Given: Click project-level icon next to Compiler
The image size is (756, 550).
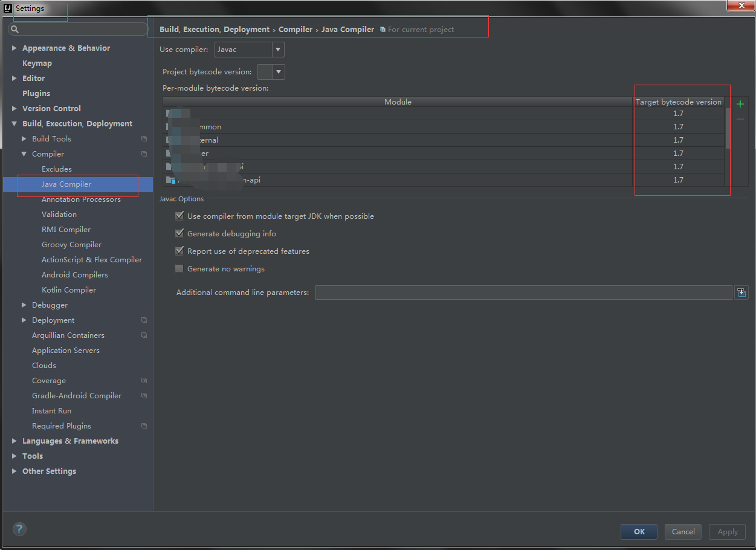Looking at the screenshot, I should pos(144,154).
